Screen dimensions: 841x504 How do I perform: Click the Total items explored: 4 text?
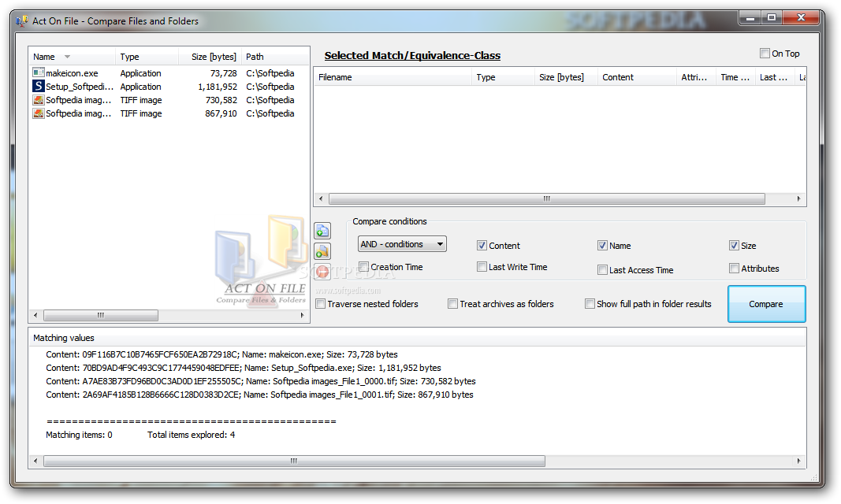coord(191,435)
